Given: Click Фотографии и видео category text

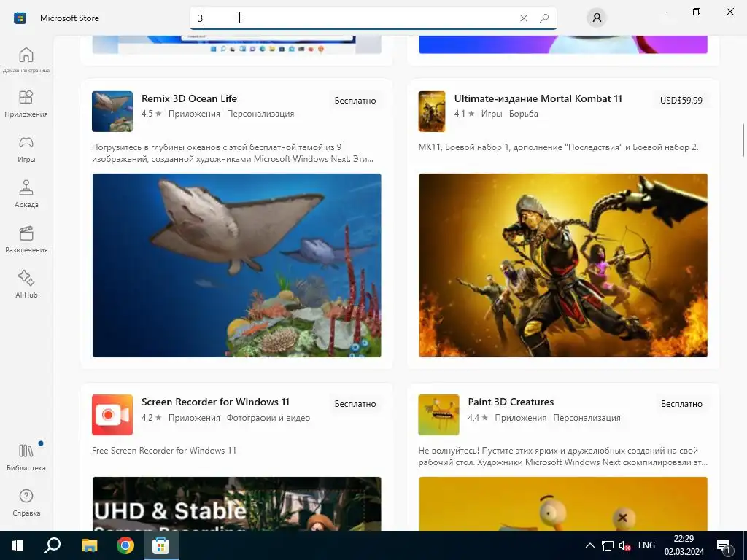Looking at the screenshot, I should pyautogui.click(x=268, y=418).
